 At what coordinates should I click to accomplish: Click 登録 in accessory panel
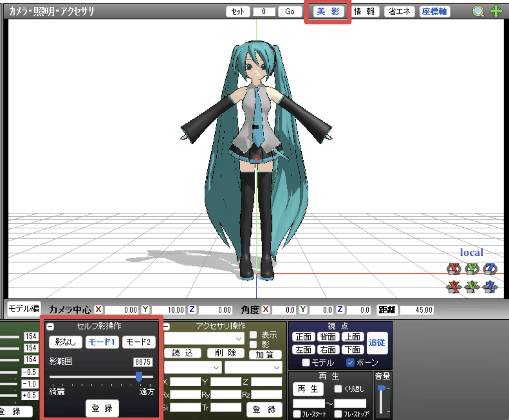[x=264, y=410]
